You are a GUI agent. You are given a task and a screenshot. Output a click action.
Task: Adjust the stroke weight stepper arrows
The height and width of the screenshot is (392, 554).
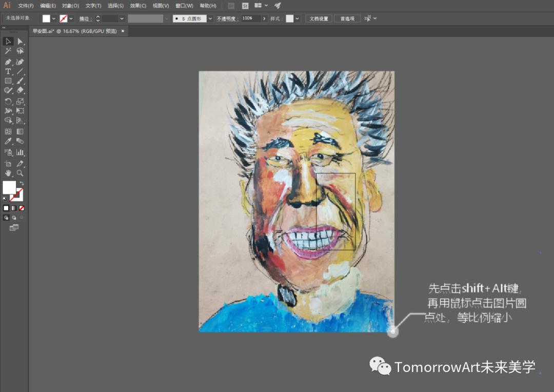[98, 19]
